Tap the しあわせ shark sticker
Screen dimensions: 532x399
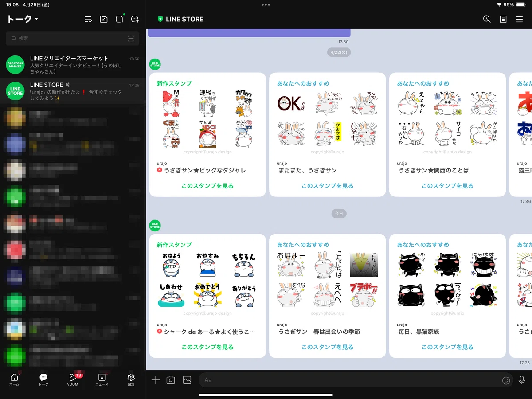[x=171, y=295]
